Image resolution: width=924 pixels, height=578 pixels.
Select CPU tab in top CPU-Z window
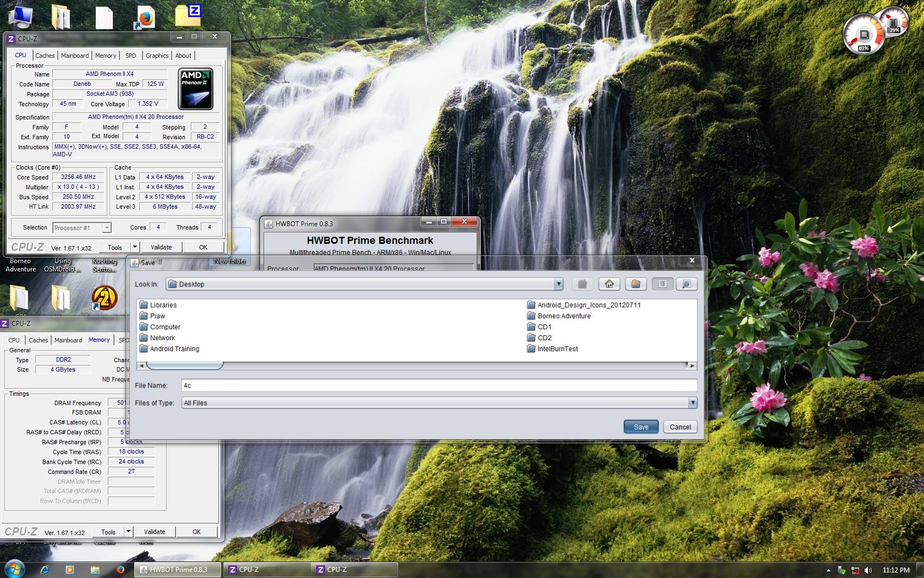(20, 55)
